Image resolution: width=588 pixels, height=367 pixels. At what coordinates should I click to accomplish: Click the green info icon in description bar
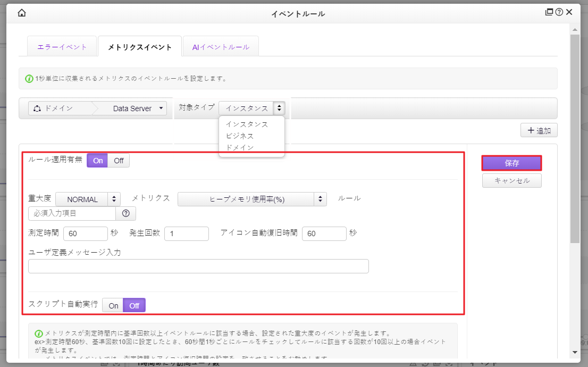(29, 79)
